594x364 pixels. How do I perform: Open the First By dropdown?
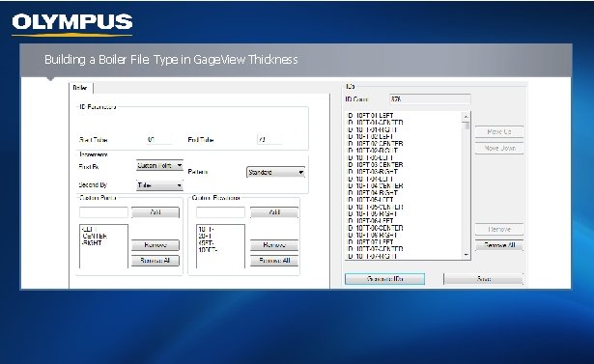tap(159, 165)
